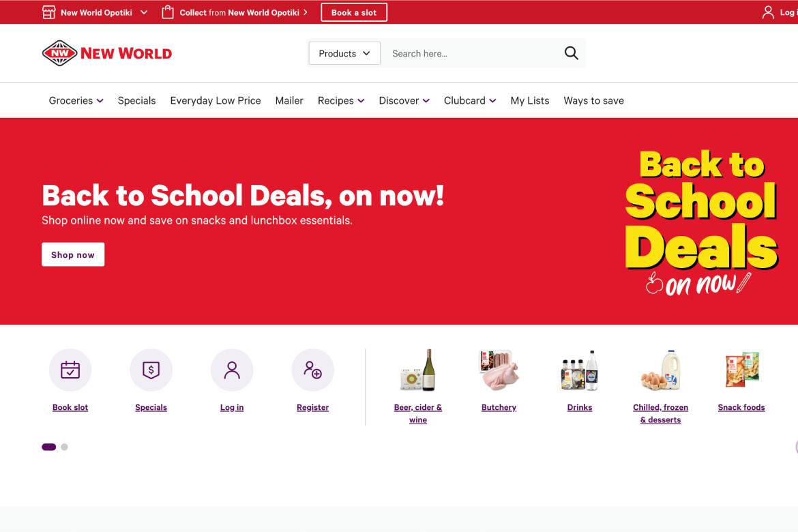The height and width of the screenshot is (532, 798).
Task: Open the Everyday Low Price page
Action: tap(216, 100)
